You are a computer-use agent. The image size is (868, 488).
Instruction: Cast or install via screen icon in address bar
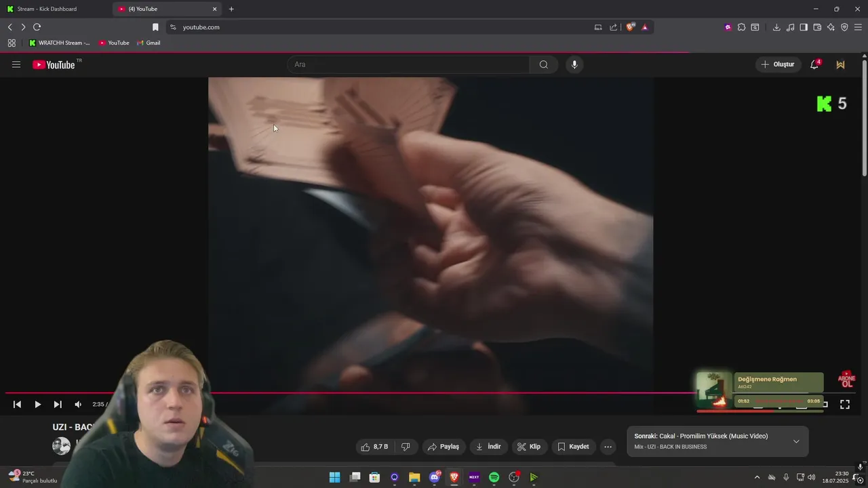click(x=598, y=27)
